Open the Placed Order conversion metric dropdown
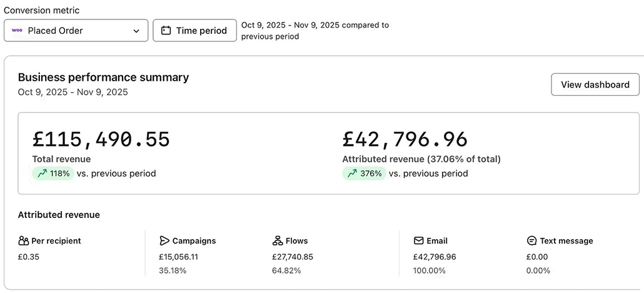Screen dimensions: 644x293 (76, 30)
